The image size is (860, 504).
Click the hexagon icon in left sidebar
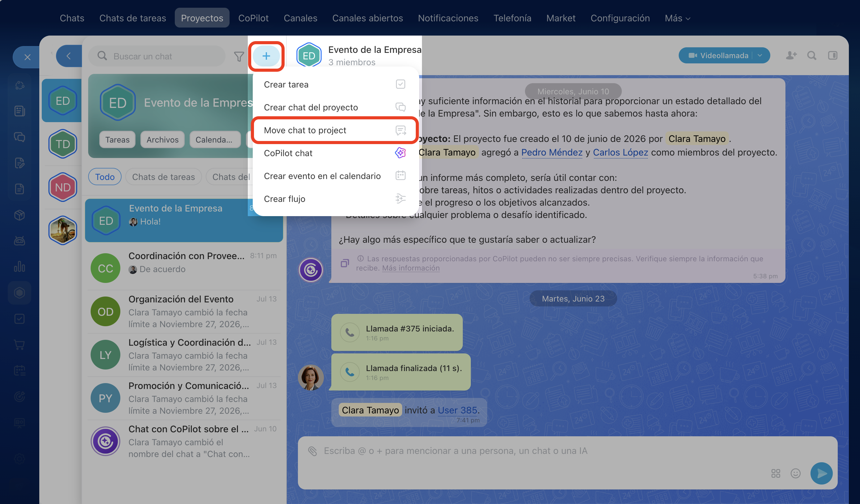(19, 293)
